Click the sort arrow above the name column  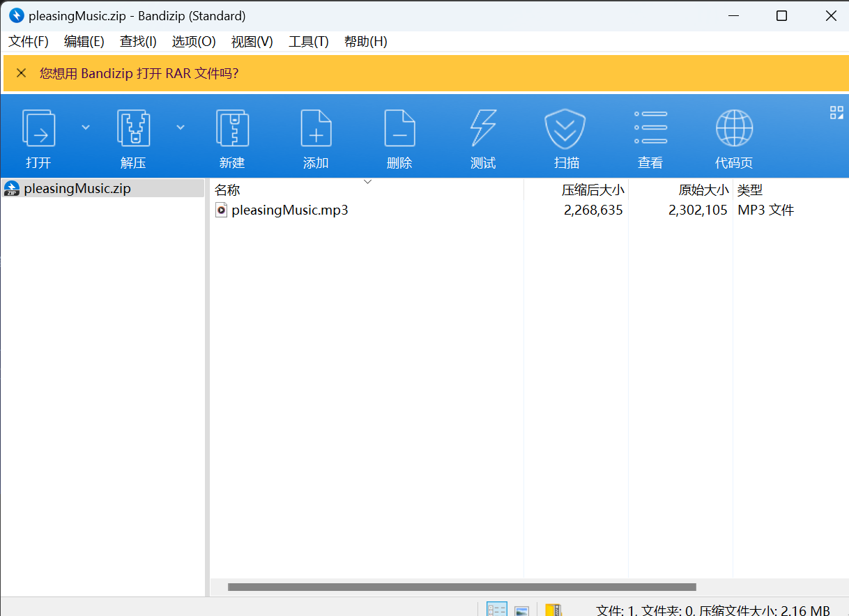click(x=367, y=182)
